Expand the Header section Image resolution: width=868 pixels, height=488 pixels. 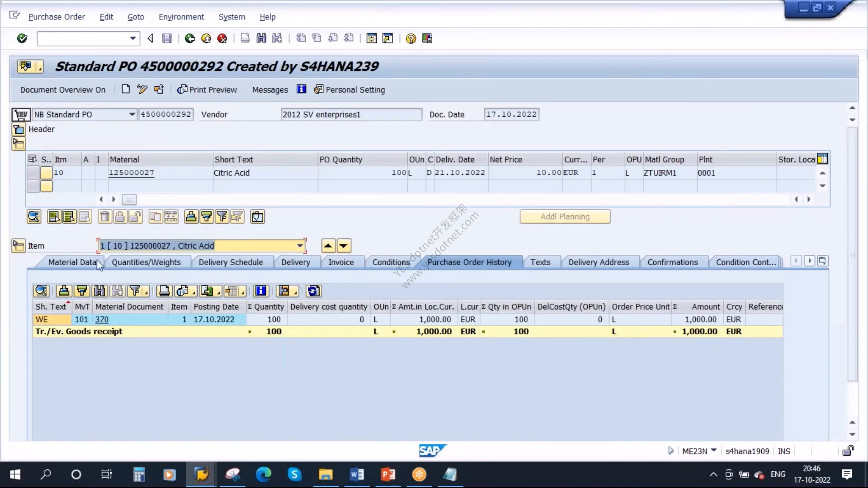pos(19,130)
